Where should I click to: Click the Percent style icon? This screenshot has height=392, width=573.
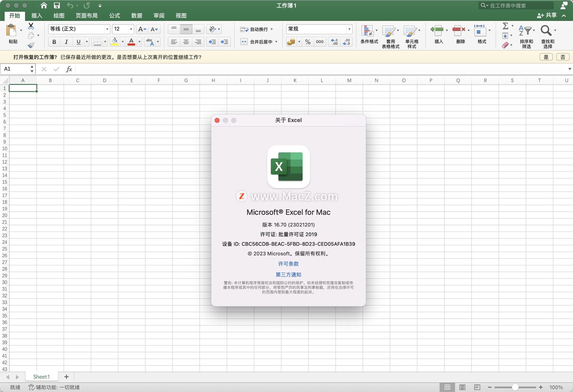pyautogui.click(x=308, y=42)
